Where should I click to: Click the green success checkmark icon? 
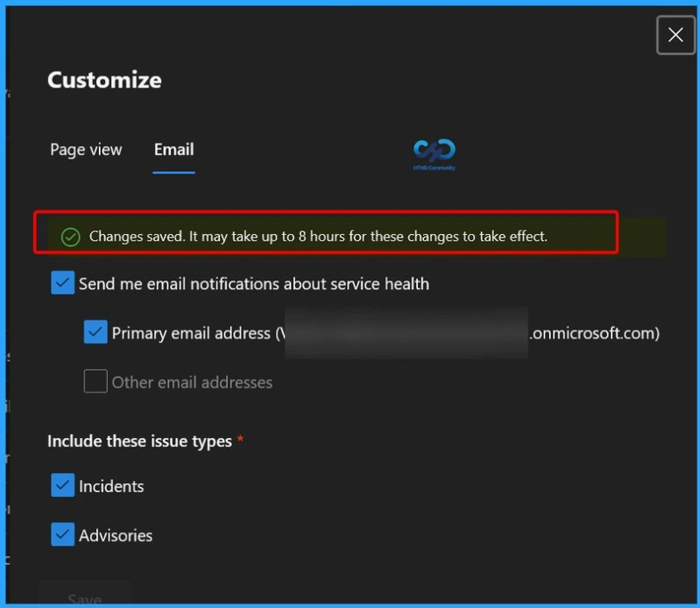tap(71, 237)
